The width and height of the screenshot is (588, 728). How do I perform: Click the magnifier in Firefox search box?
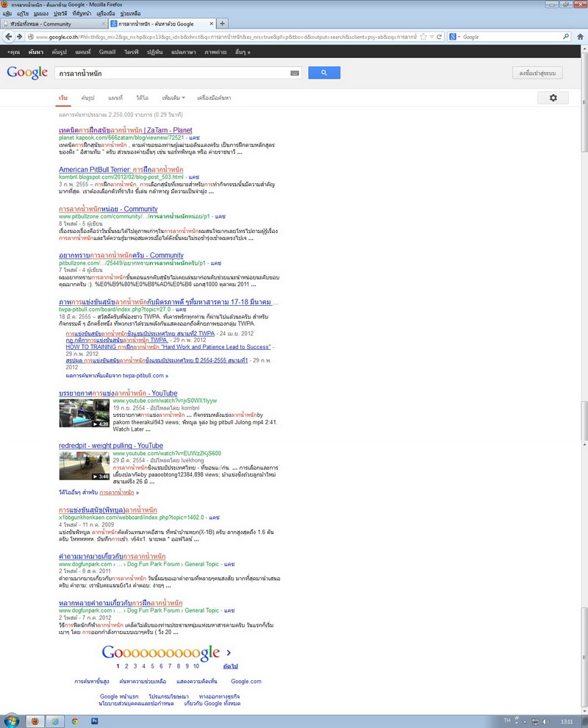(x=566, y=36)
